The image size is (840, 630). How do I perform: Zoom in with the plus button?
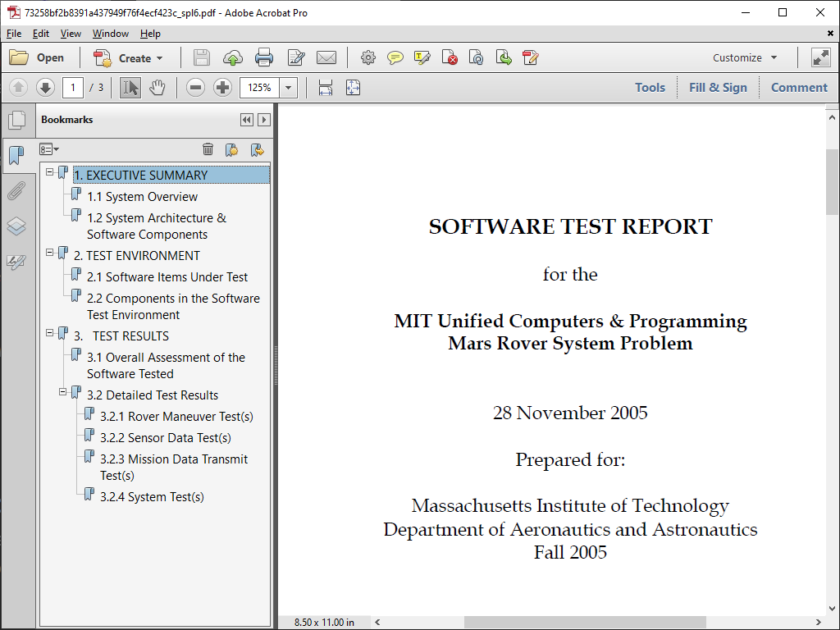[222, 87]
